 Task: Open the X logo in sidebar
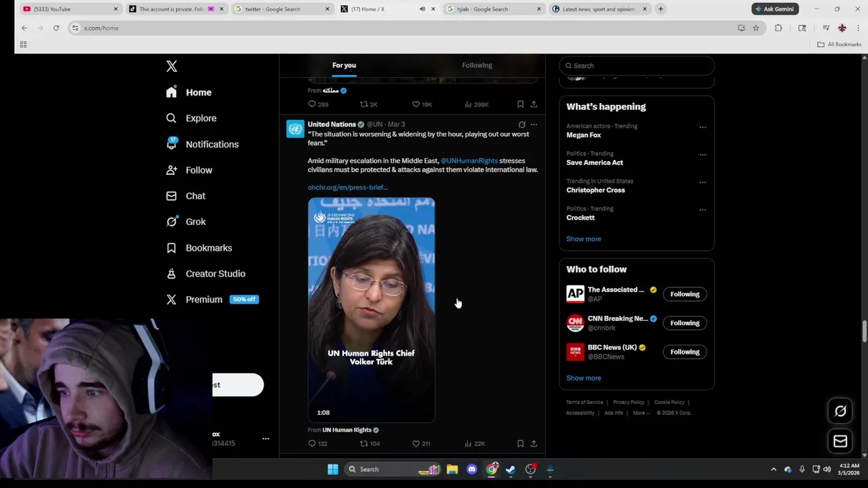pos(172,66)
